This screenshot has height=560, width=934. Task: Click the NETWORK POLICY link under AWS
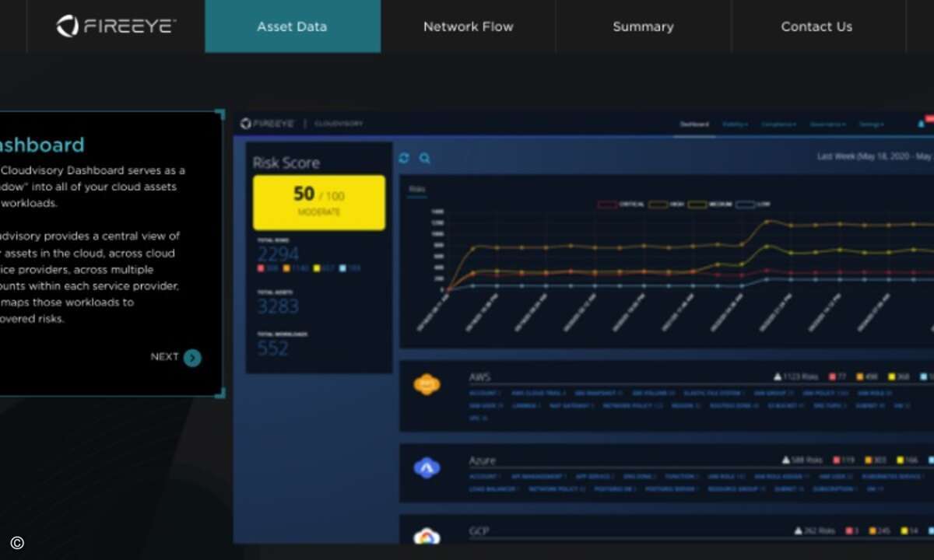coord(633,406)
